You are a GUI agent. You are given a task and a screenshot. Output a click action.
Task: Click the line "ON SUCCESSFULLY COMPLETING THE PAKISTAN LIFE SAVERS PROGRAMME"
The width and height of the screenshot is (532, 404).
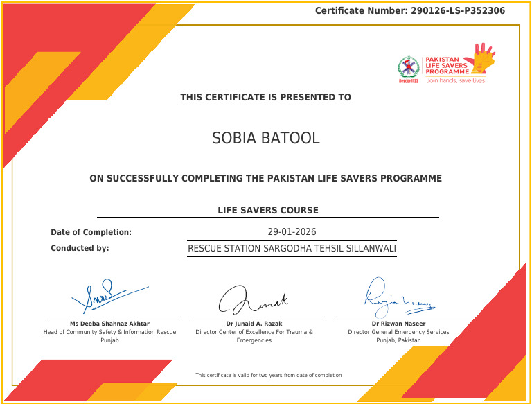pos(266,178)
